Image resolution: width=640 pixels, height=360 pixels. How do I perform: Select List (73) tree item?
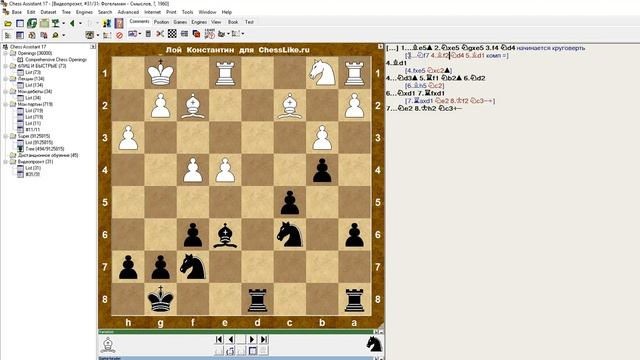point(33,72)
